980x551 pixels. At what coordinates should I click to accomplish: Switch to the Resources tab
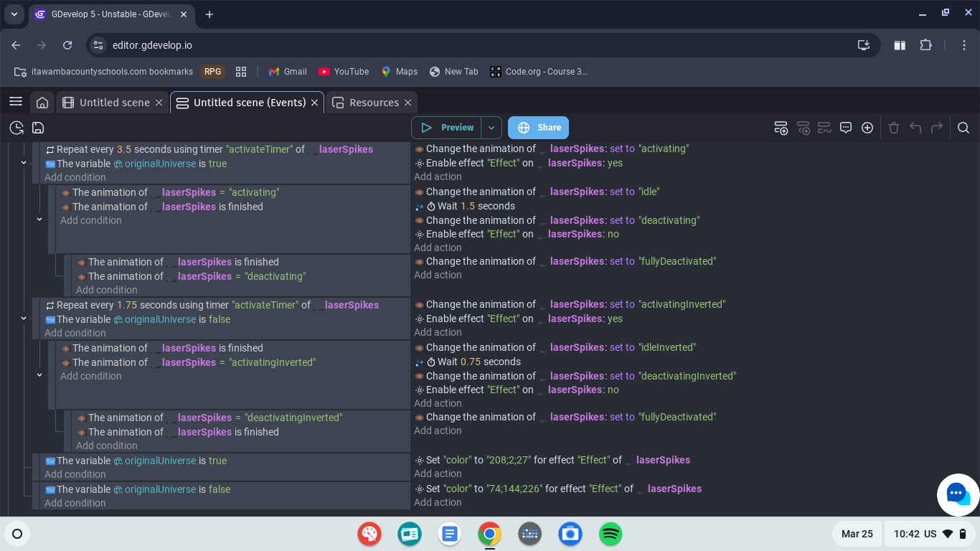tap(374, 103)
